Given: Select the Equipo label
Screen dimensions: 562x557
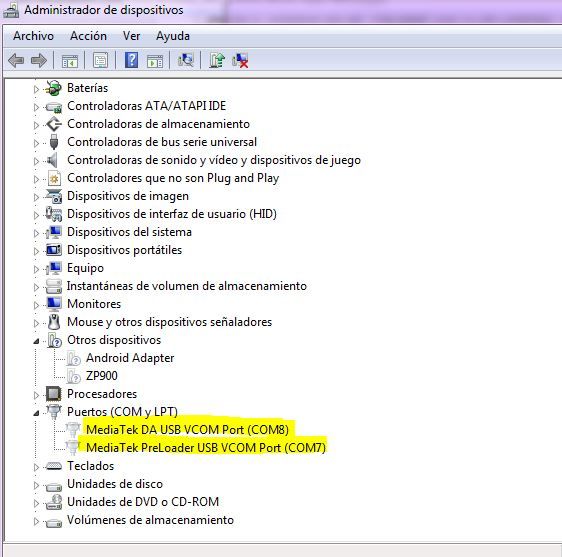Looking at the screenshot, I should pos(85,268).
